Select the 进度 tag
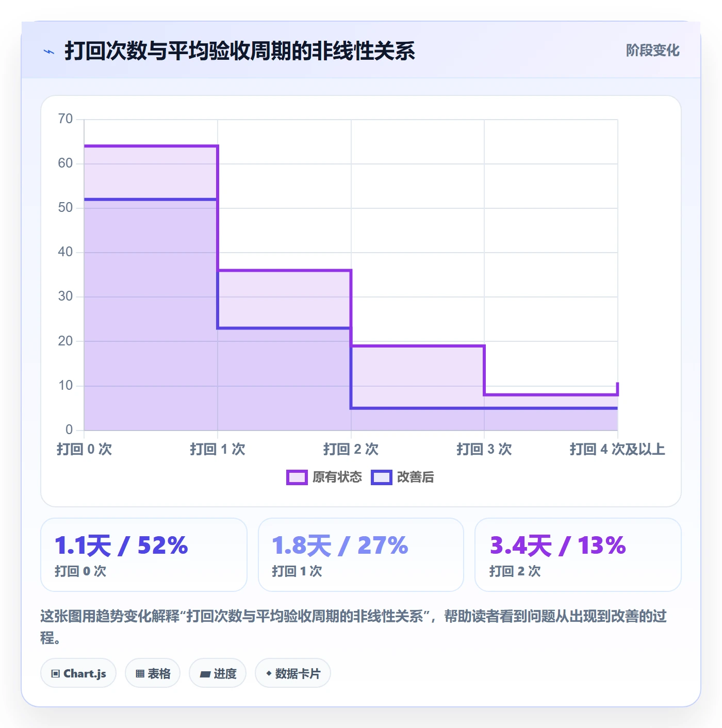The height and width of the screenshot is (728, 722). [x=218, y=673]
